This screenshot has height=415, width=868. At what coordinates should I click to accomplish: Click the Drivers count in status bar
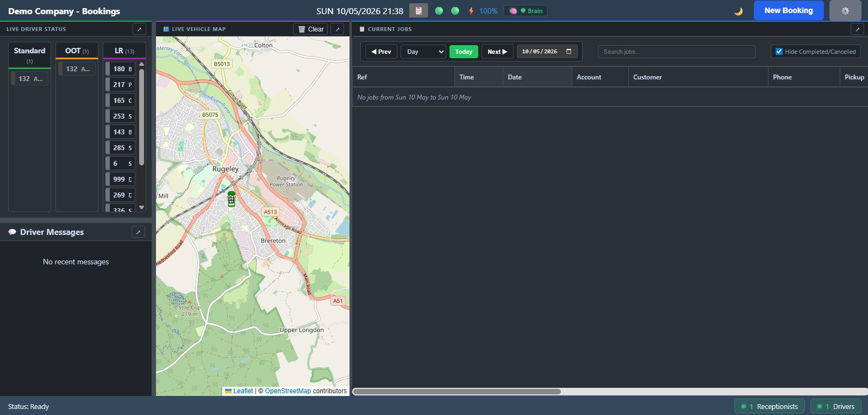click(836, 406)
